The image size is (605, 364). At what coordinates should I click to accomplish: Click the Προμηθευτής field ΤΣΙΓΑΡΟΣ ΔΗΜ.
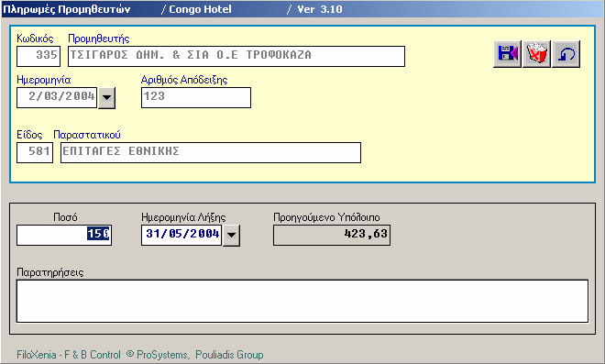click(236, 56)
